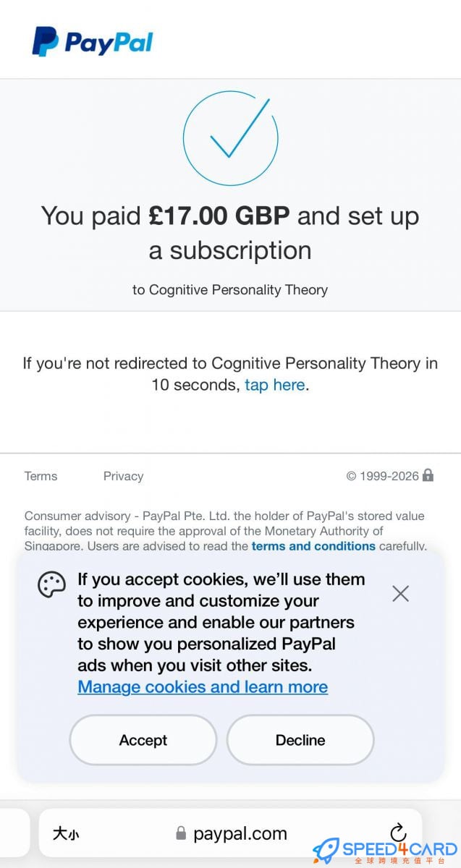Open the terms and conditions link
Viewport: 461px width, 868px height.
pyautogui.click(x=313, y=546)
